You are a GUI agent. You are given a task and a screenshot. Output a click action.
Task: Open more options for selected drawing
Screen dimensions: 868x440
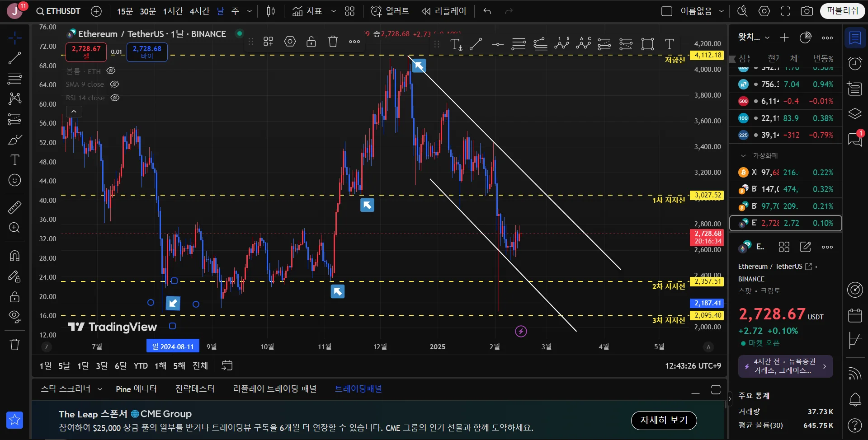354,42
